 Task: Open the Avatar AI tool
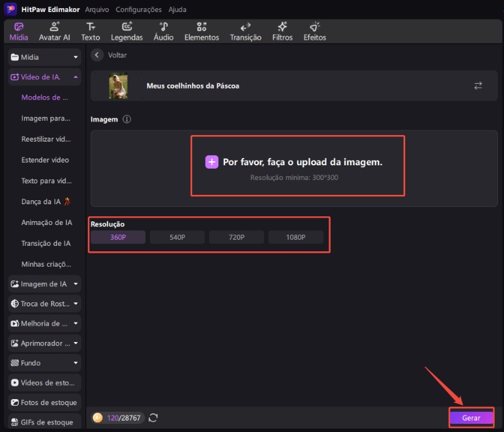(x=54, y=32)
